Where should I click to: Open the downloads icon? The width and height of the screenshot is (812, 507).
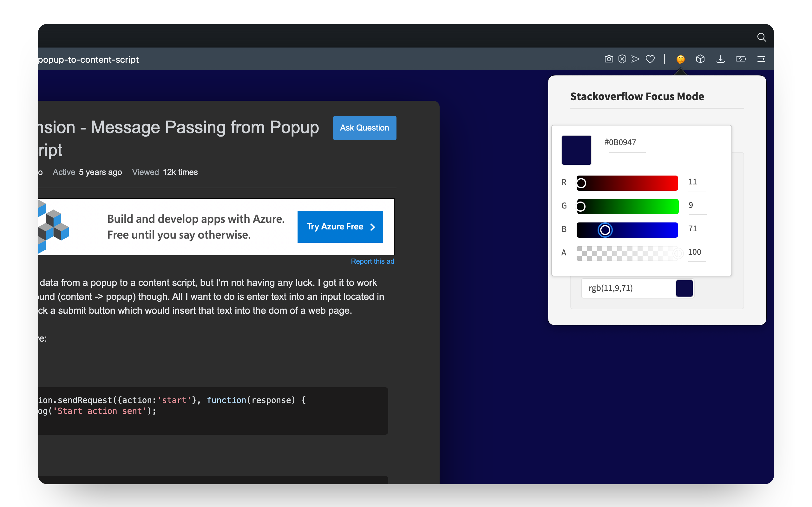pyautogui.click(x=720, y=59)
